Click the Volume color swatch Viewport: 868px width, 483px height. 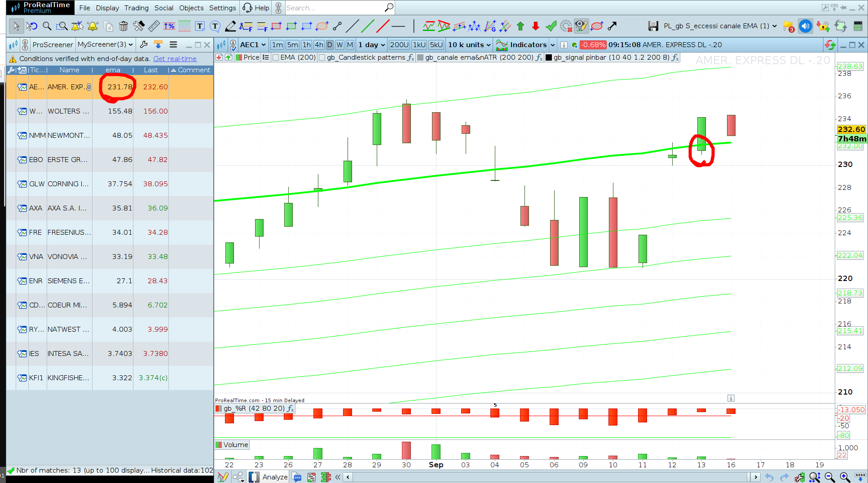[219, 445]
